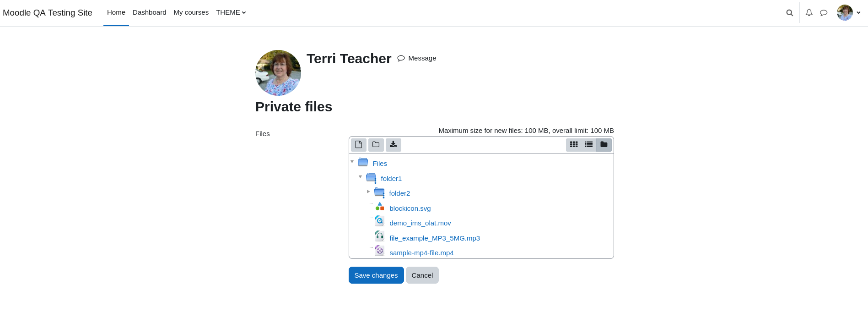Viewport: 868px width, 318px height.
Task: Click Terri Teacher's large profile picture
Action: tap(278, 73)
